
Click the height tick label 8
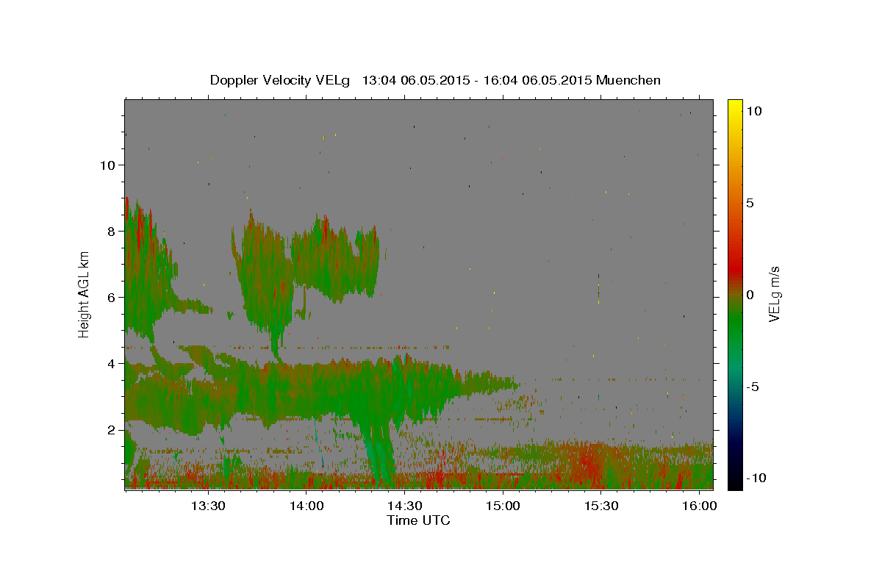(x=111, y=231)
